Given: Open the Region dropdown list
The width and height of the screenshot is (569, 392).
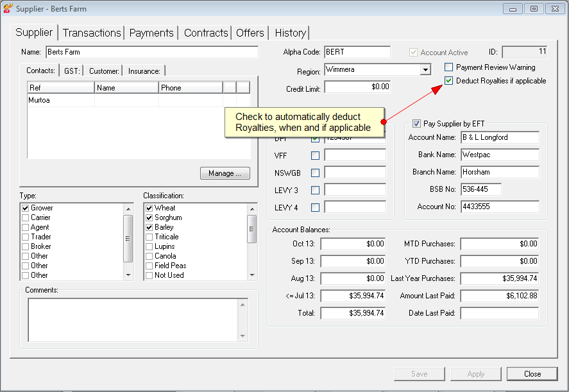Looking at the screenshot, I should point(425,69).
